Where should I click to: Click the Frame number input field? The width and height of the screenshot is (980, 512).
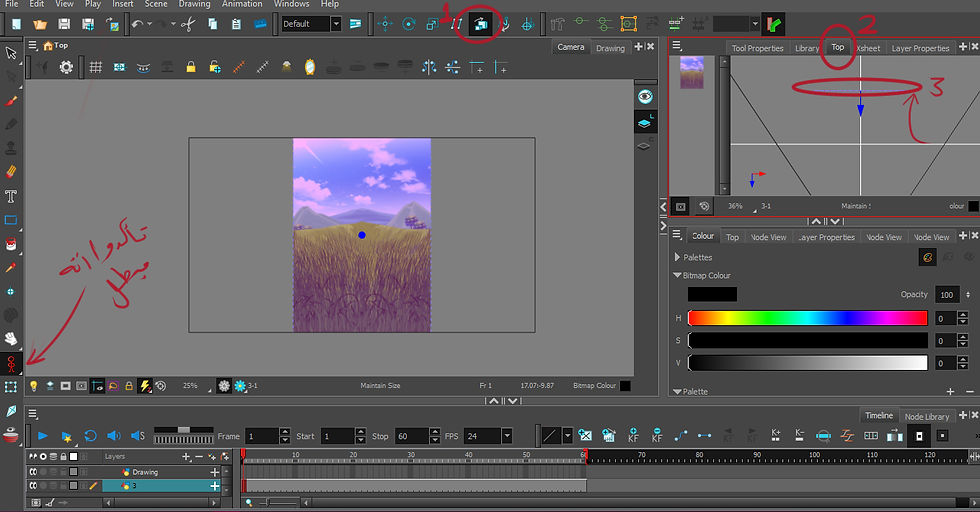[261, 436]
